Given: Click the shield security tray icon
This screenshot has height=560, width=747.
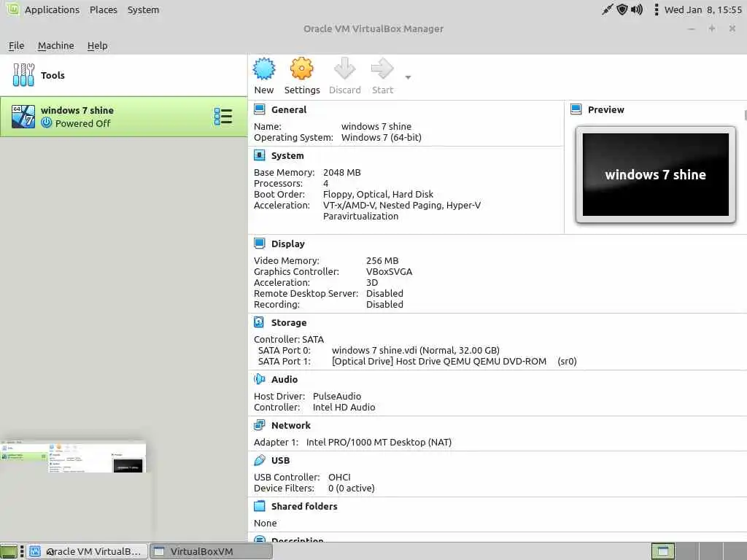Looking at the screenshot, I should [x=622, y=9].
